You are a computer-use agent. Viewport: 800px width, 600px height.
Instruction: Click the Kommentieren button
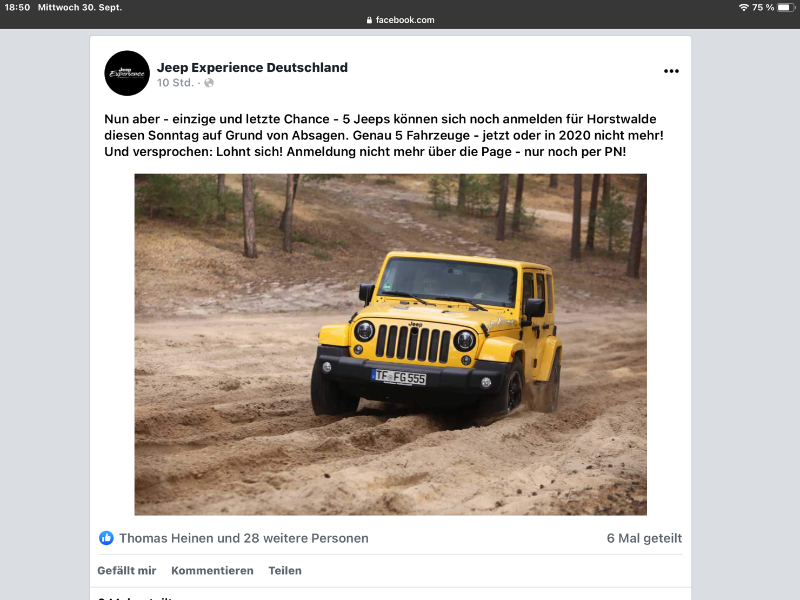212,570
